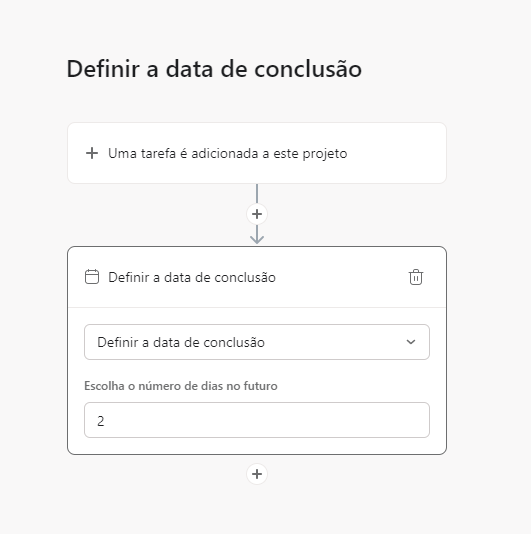The height and width of the screenshot is (534, 531).
Task: Click the rule title 'Definir a data de conclusão'
Action: (x=214, y=69)
